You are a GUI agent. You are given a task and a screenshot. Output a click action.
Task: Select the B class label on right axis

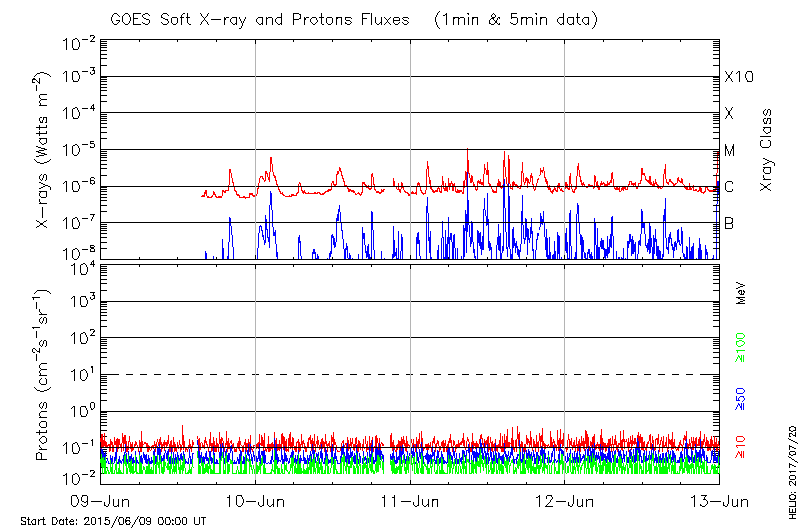pyautogui.click(x=729, y=223)
